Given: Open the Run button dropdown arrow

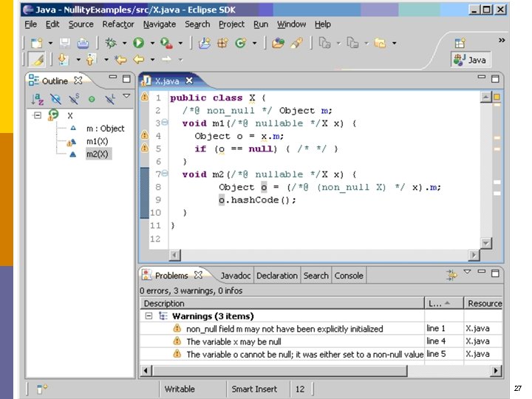Looking at the screenshot, I should coord(151,44).
